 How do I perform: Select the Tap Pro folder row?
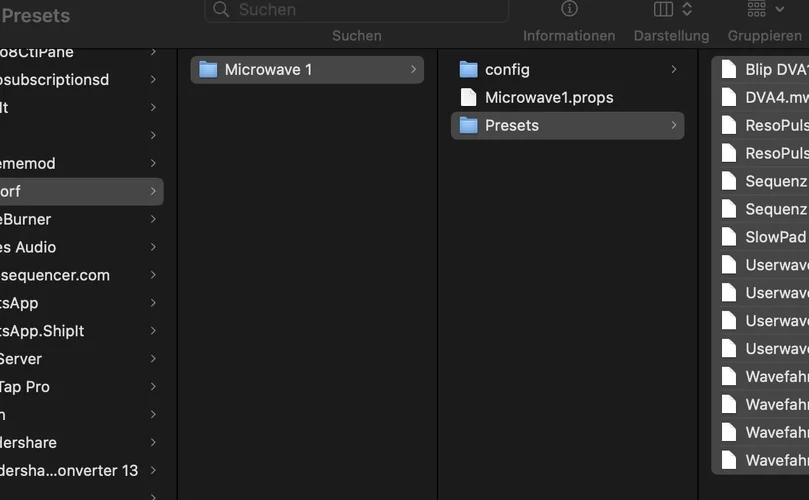click(x=82, y=386)
